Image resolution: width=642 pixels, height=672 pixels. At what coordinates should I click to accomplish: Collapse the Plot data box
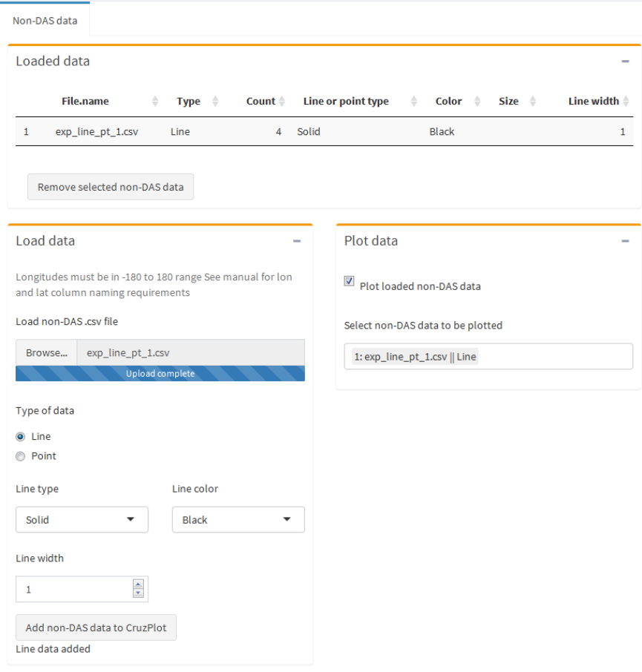(x=625, y=241)
